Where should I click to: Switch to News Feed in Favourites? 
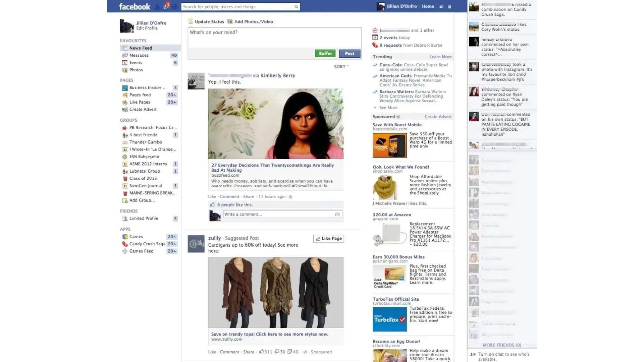click(141, 48)
